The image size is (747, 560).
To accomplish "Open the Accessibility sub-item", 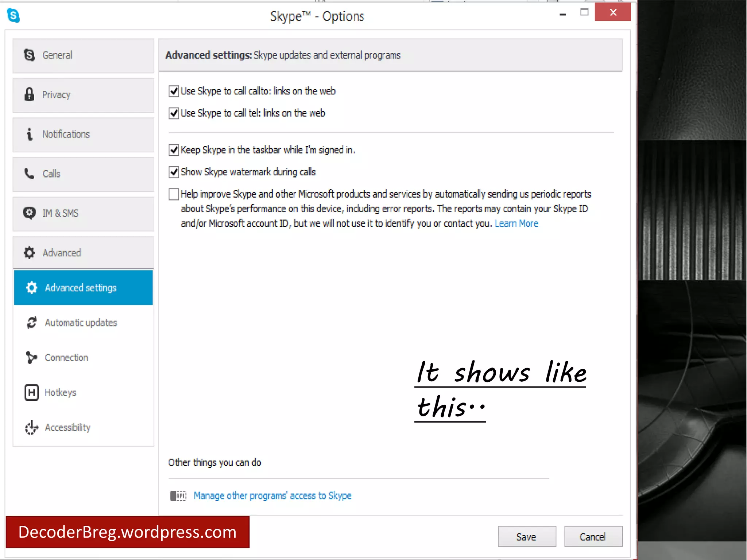I will pyautogui.click(x=84, y=428).
